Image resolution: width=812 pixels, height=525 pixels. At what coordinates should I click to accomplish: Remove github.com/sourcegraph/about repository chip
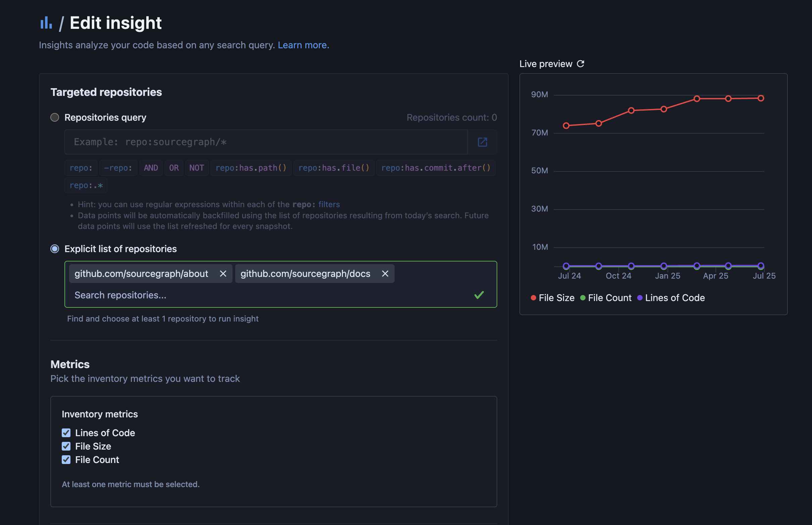pos(223,274)
